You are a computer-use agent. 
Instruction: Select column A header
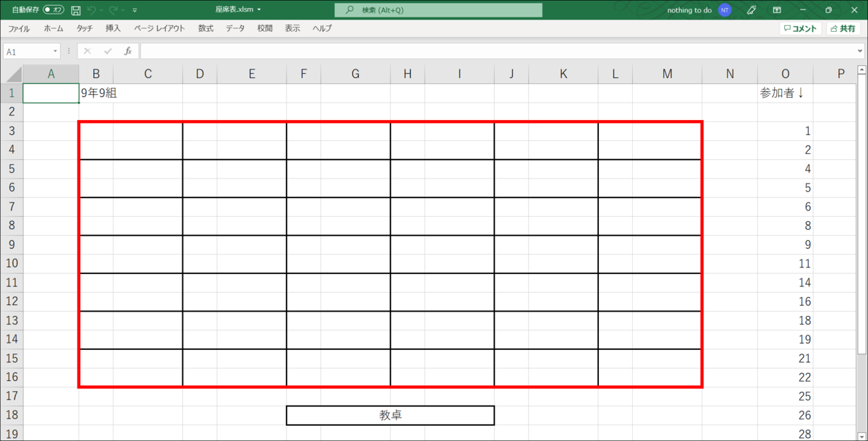tap(51, 74)
